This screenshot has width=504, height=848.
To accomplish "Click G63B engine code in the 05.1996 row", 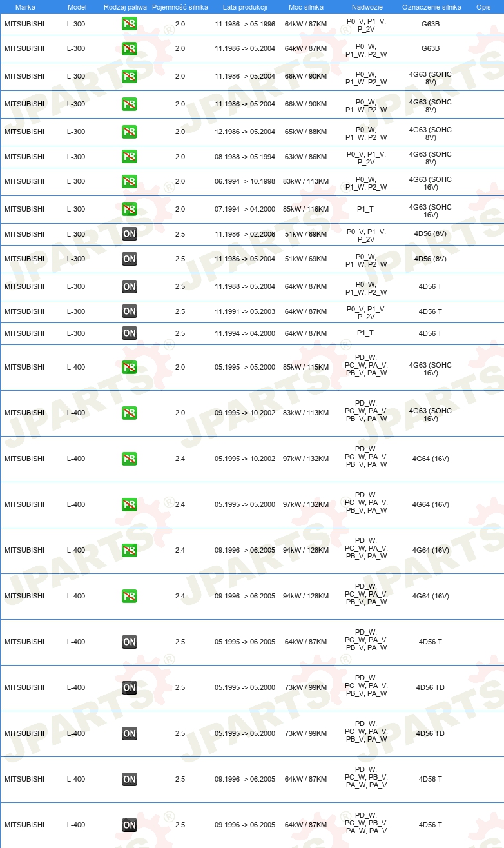I will 431,24.
